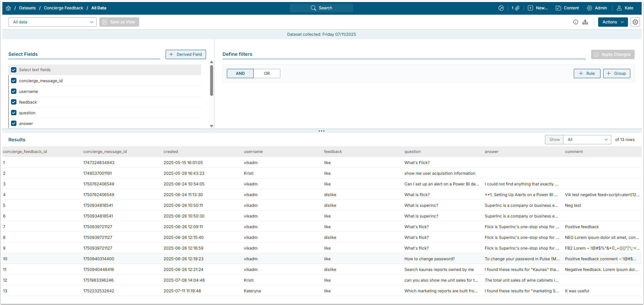The image size is (644, 305).
Task: Click the hierarchy lineage diagram icon
Action: point(585,22)
